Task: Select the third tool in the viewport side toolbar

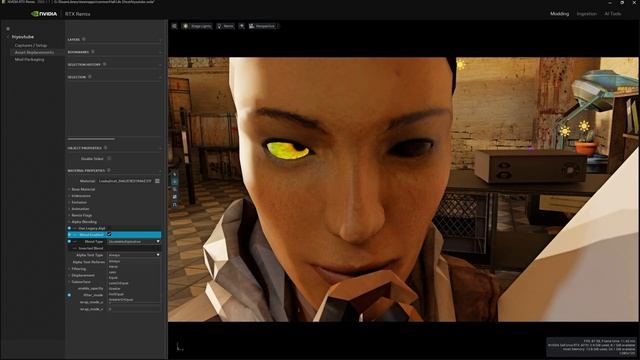Action: [x=175, y=189]
